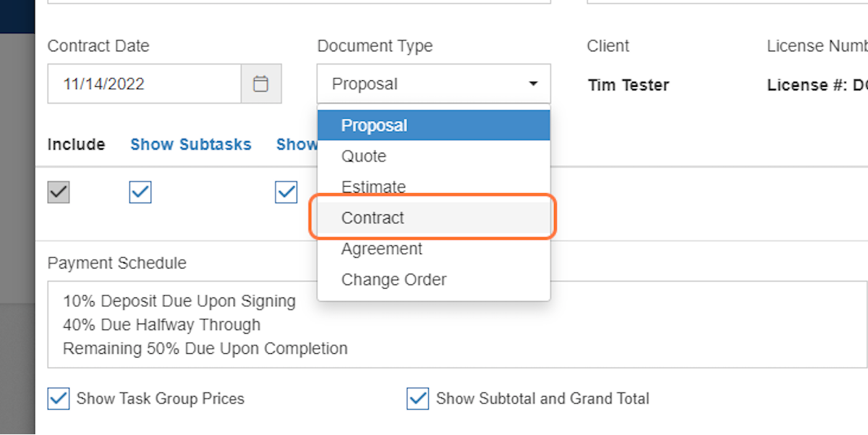This screenshot has height=435, width=868.
Task: Disable Show Task Group Prices
Action: point(58,398)
